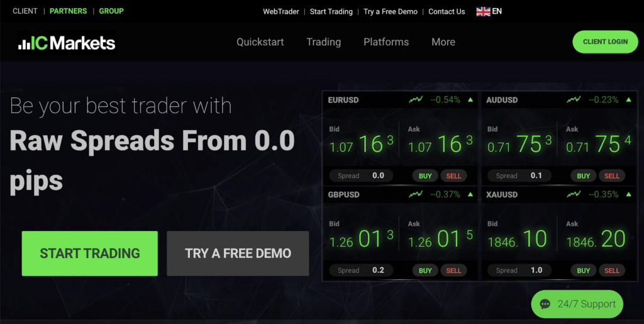Click Try a Free Demo top link
The height and width of the screenshot is (324, 644).
point(390,11)
